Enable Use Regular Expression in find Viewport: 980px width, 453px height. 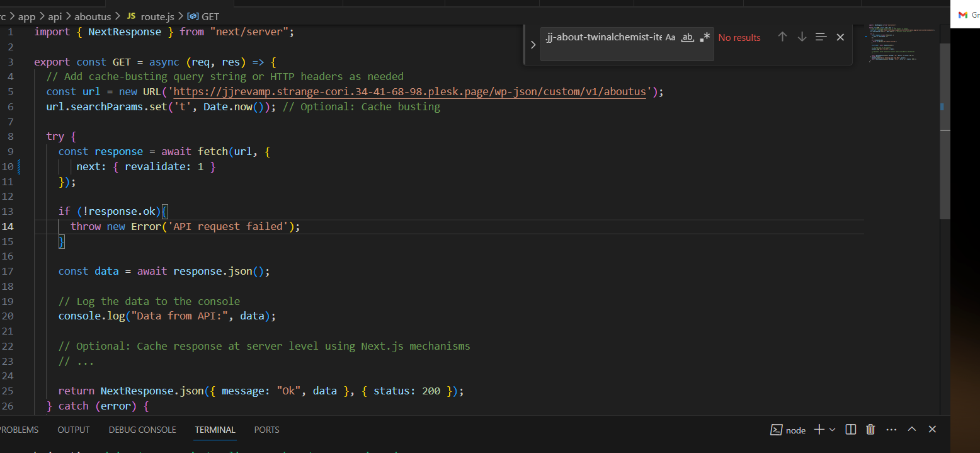point(705,38)
